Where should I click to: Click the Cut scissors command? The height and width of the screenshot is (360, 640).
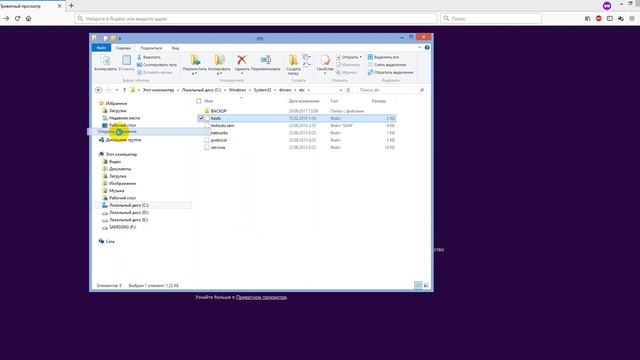tap(149, 57)
